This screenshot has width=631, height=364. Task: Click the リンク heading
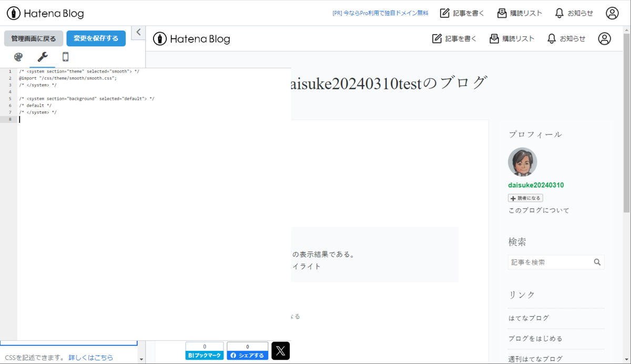[x=522, y=295]
